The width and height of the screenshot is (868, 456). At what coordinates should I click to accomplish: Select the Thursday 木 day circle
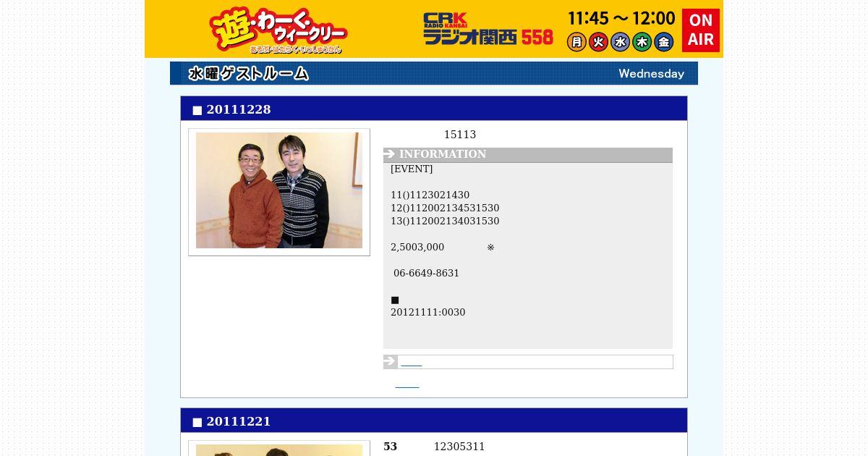pos(642,42)
